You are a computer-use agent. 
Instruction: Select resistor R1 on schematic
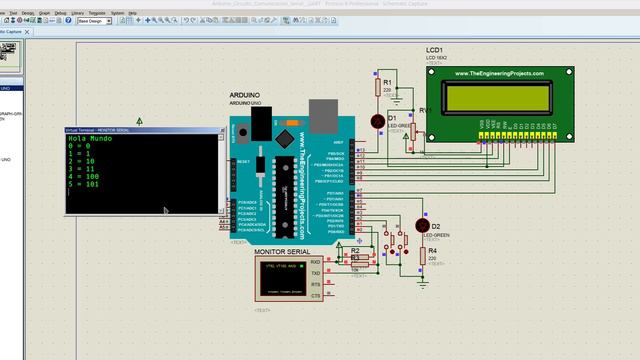378,87
